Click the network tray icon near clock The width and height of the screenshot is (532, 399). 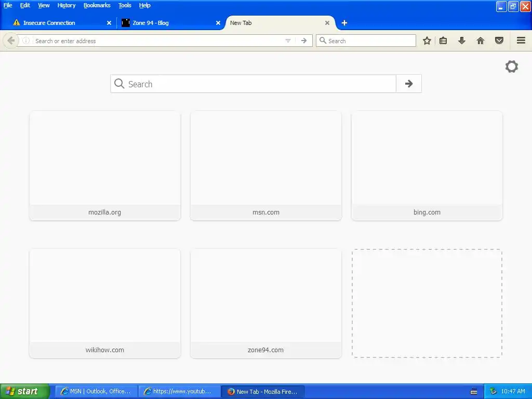(x=493, y=391)
